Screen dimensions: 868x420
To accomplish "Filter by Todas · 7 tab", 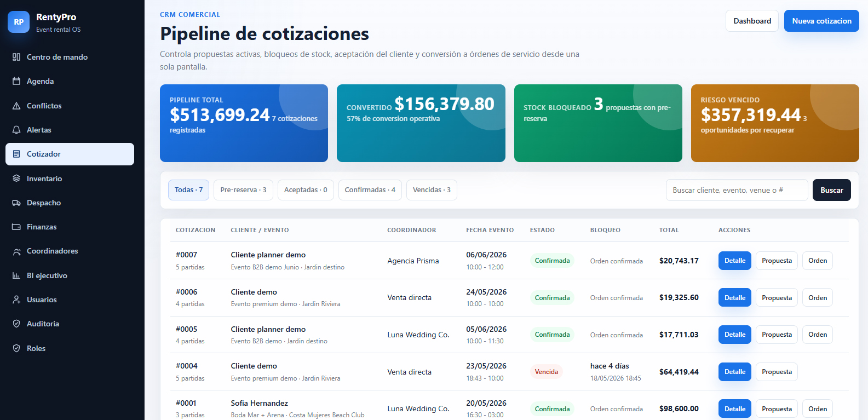I will coord(188,190).
